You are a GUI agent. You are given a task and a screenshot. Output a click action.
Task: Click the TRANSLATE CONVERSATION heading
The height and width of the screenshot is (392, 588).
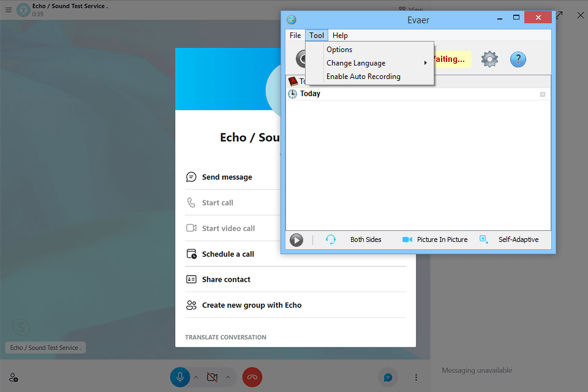coord(226,337)
